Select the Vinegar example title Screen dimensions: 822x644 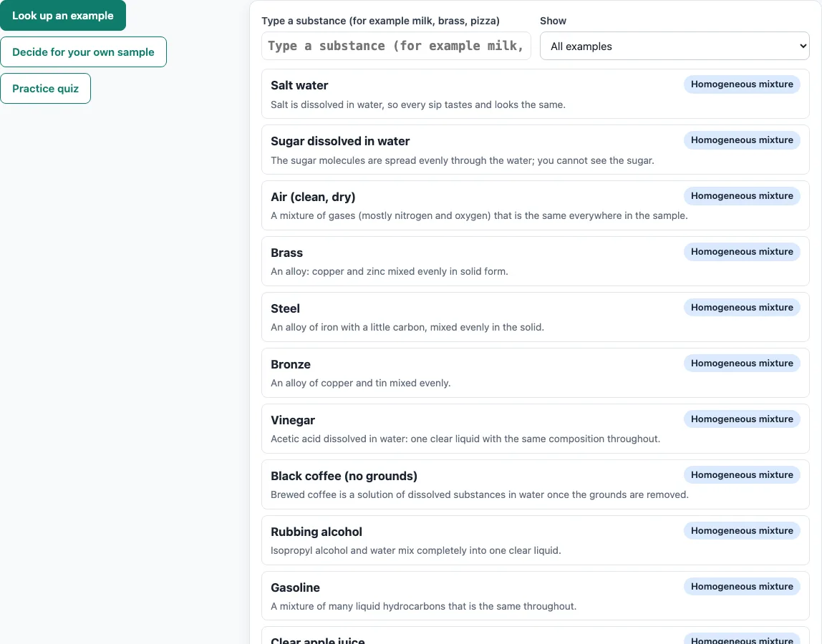click(293, 420)
